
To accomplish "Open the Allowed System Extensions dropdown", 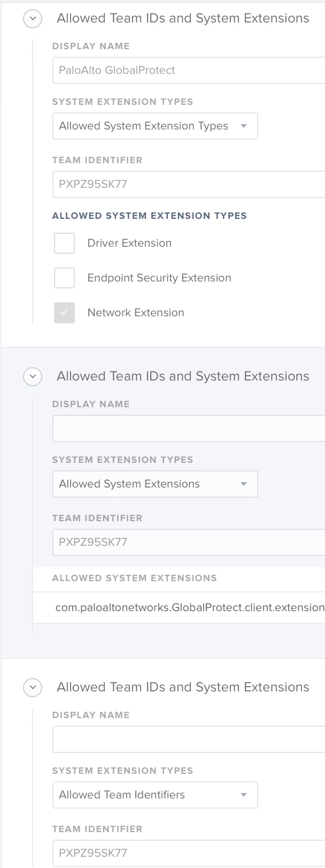I will point(155,484).
